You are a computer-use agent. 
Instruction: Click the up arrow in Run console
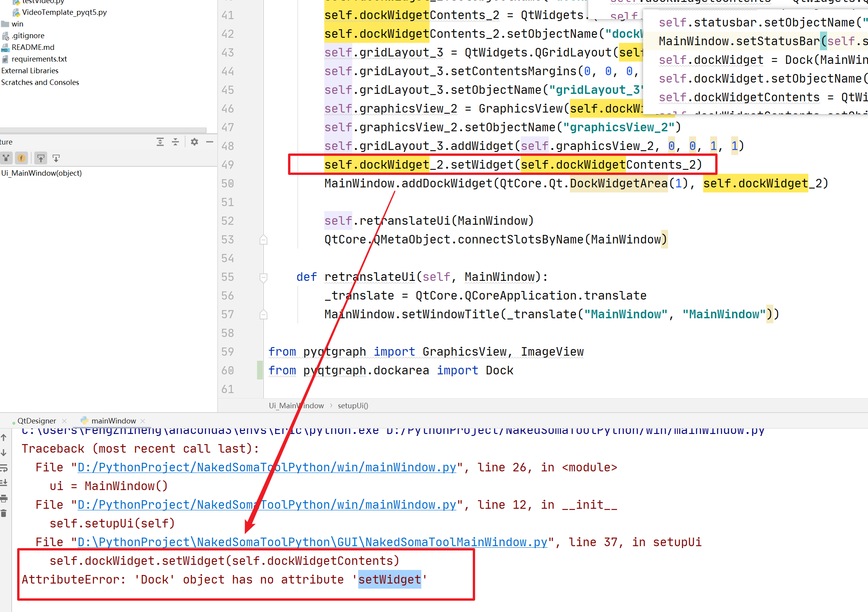tap(4, 437)
